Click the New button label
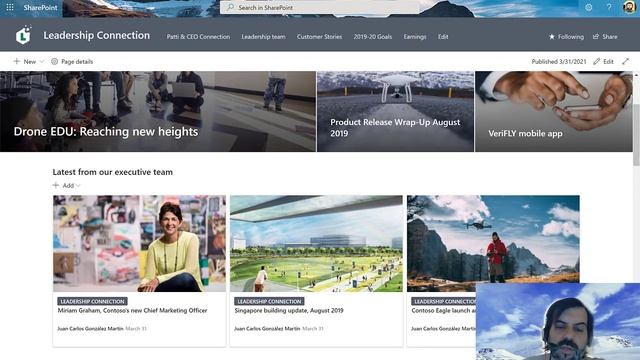 [29, 62]
